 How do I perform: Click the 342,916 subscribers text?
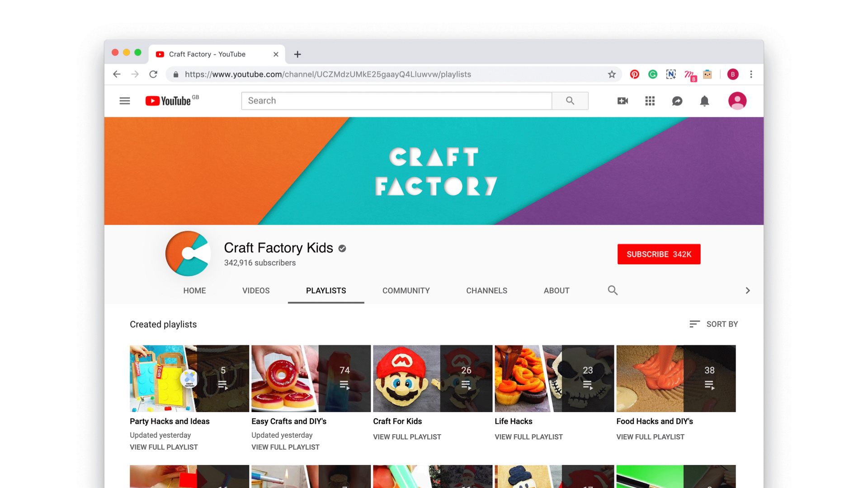pos(260,263)
